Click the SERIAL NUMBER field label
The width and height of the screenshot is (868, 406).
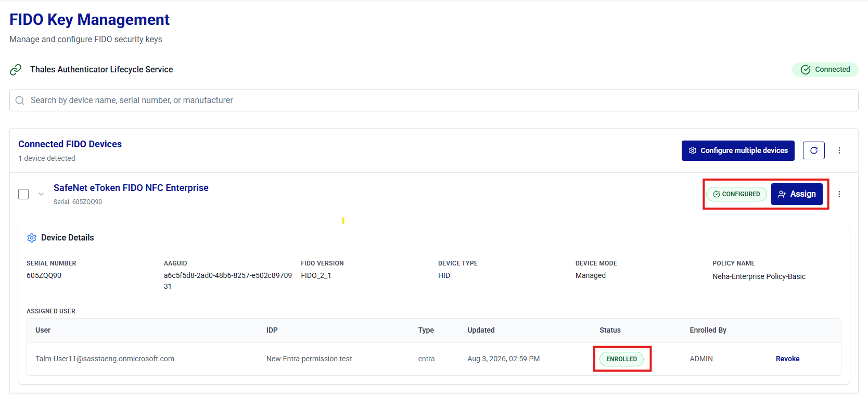(51, 263)
